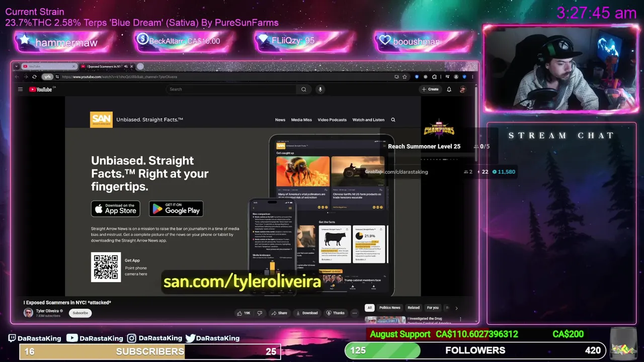
Task: Click the Subscribers goal progress bar
Action: [x=150, y=351]
